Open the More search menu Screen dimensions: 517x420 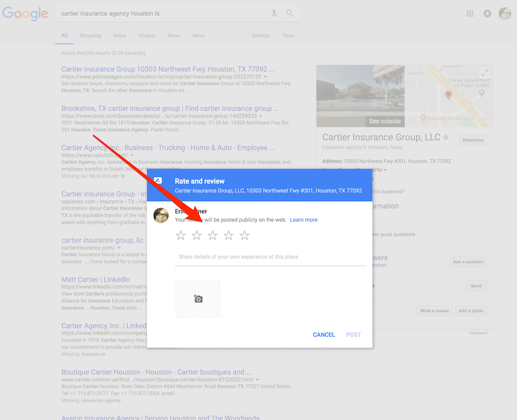click(x=199, y=36)
